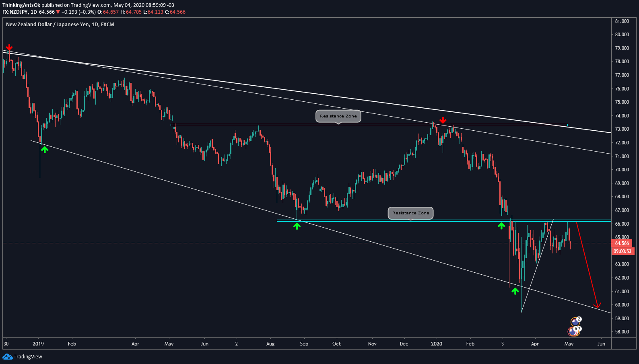Image resolution: width=639 pixels, height=364 pixels.
Task: Click the 76.000 price axis label
Action: coord(622,89)
